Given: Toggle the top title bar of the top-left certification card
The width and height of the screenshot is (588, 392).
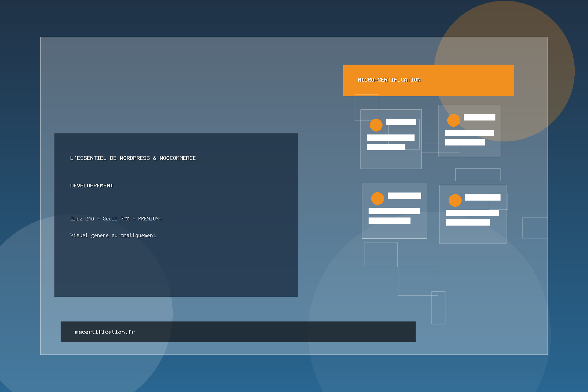Looking at the screenshot, I should point(402,122).
